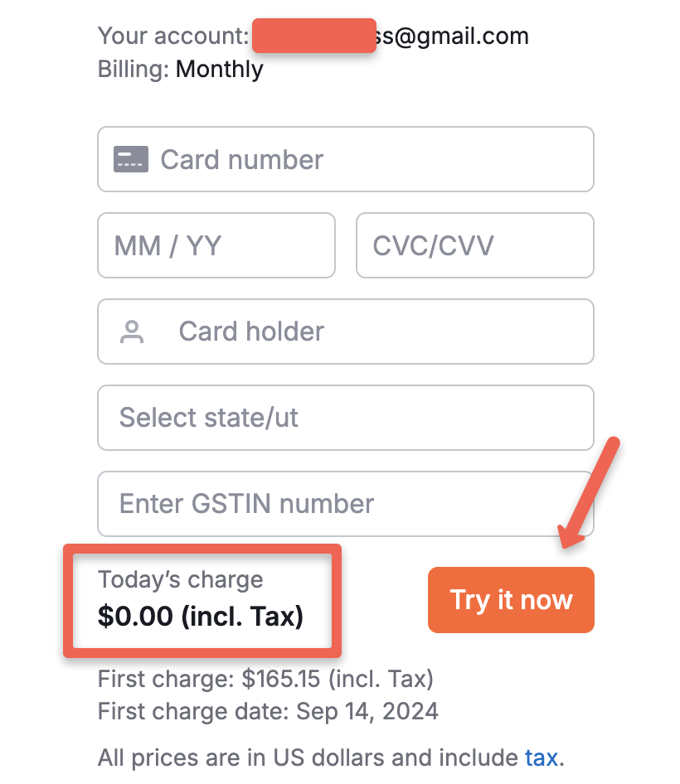Click the $0.00 (incl. Tax) amount
This screenshot has height=784, width=680.
click(201, 616)
